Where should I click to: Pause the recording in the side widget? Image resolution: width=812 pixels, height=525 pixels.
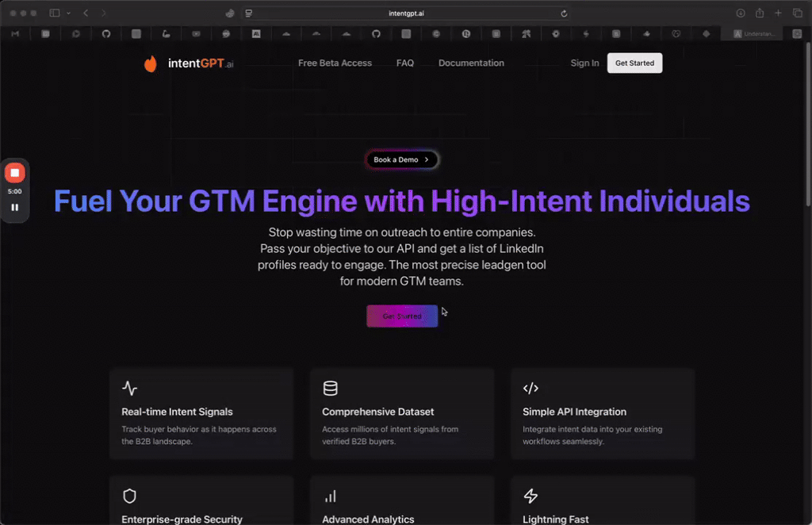click(14, 208)
